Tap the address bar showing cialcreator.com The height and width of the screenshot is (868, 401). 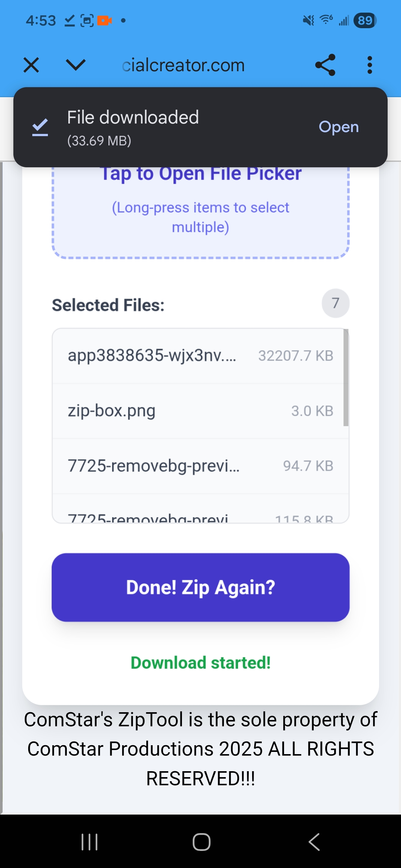click(x=183, y=65)
